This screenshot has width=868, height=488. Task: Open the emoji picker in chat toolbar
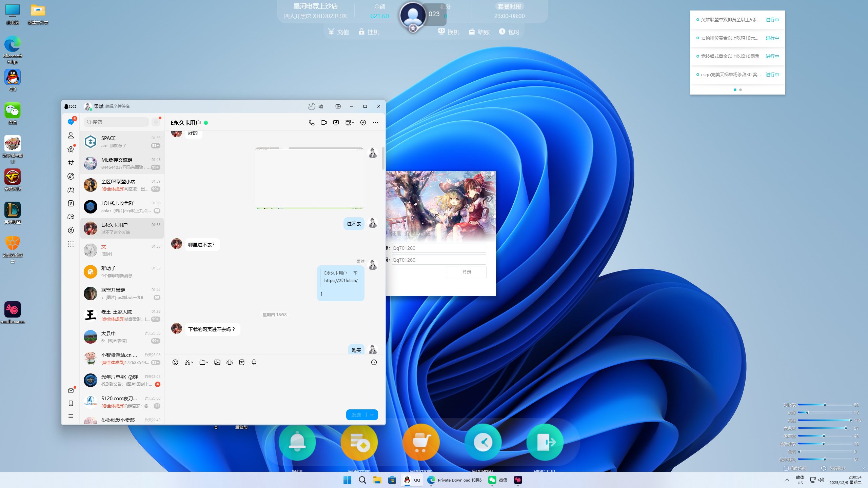click(175, 362)
